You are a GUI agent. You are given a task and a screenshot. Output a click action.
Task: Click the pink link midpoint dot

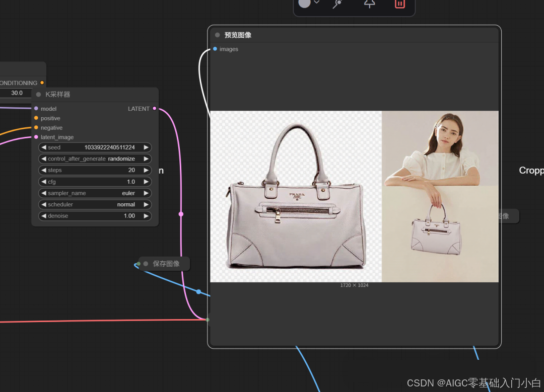point(181,214)
